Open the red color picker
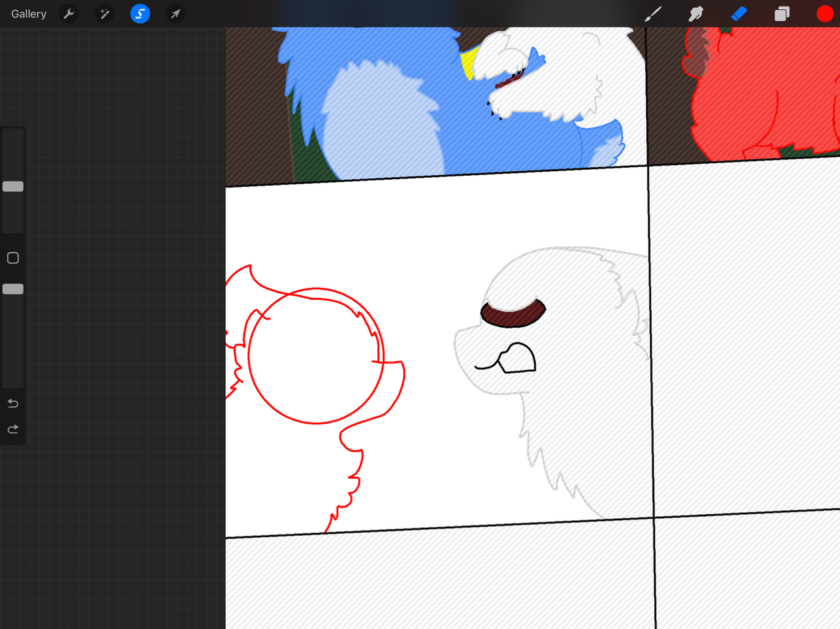 tap(825, 14)
